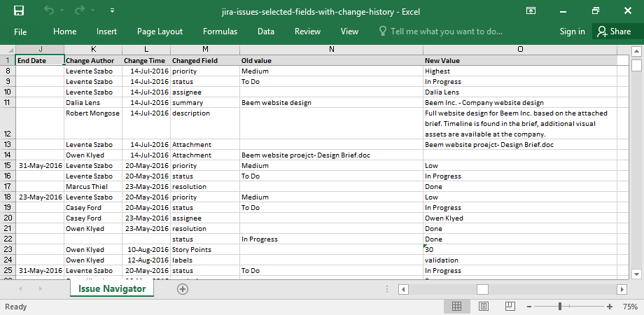Select row 12 header
The image size is (644, 315).
point(8,124)
